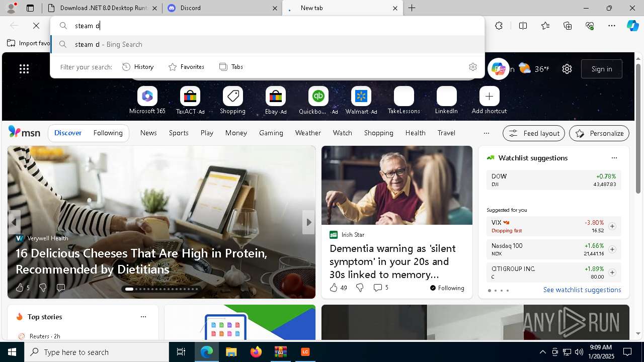
Task: Open Settings and more ellipsis menu
Action: [612, 26]
